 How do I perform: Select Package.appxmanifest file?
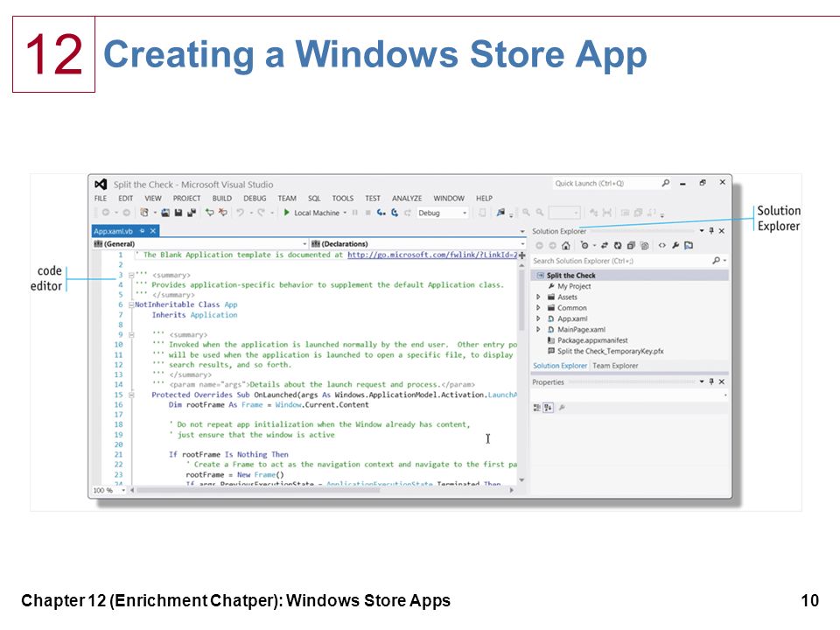click(x=587, y=340)
